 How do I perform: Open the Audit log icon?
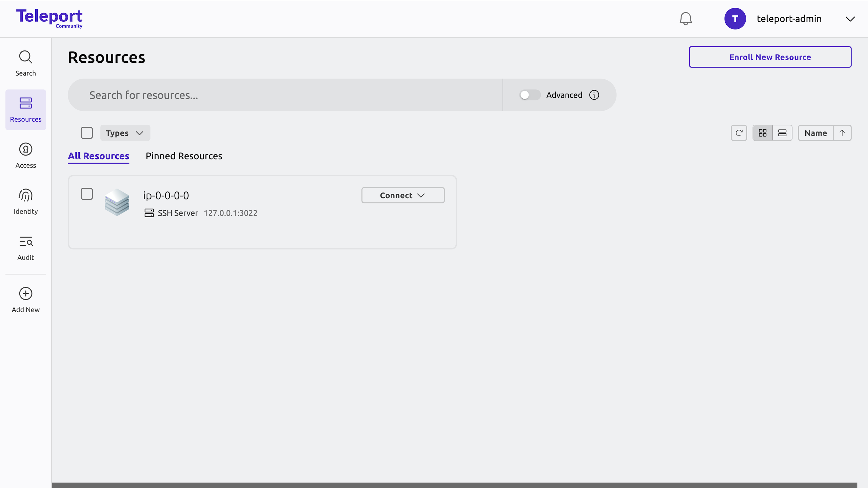tap(25, 242)
